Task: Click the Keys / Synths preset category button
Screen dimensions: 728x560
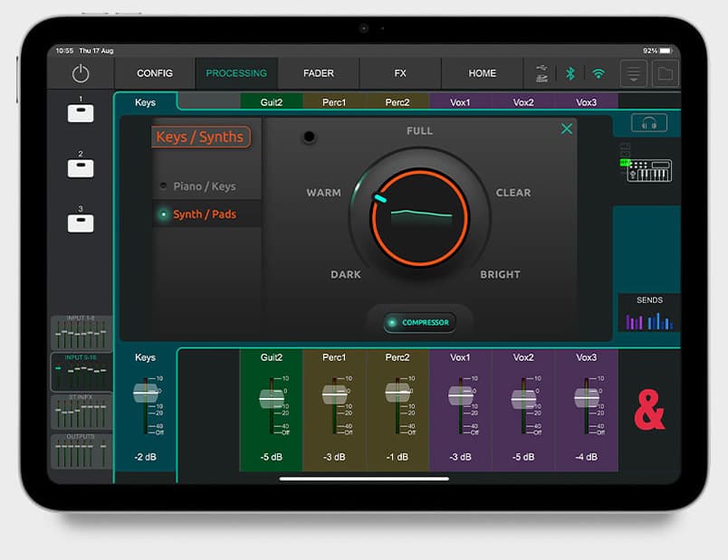Action: [x=200, y=137]
